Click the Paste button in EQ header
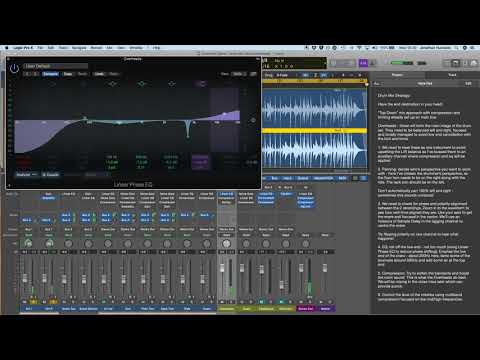480x360 pixels. (x=82, y=74)
